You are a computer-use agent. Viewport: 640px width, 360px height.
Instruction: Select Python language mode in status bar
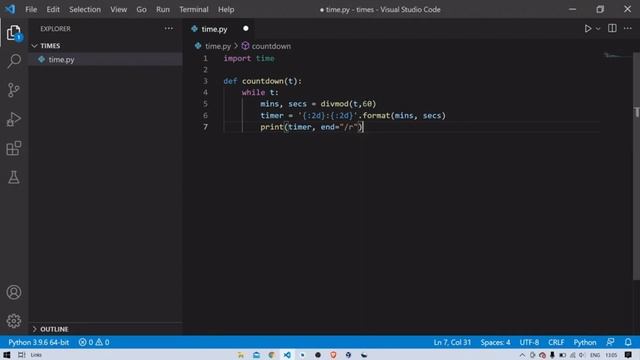click(584, 342)
